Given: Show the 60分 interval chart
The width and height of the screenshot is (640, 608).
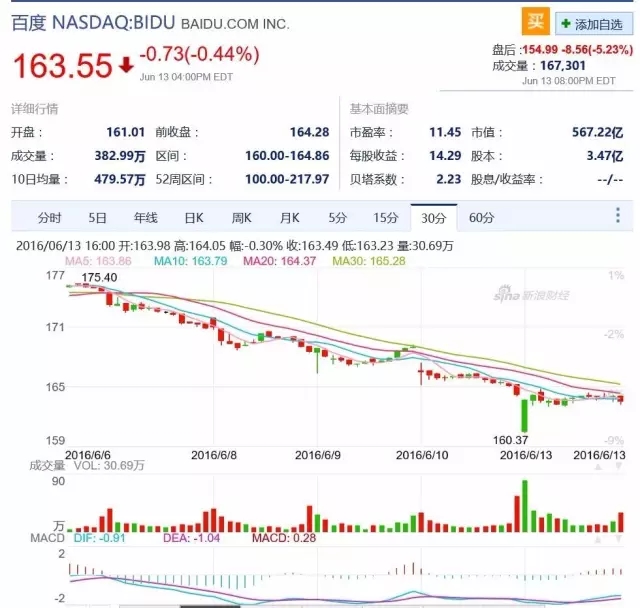Looking at the screenshot, I should coord(481,218).
